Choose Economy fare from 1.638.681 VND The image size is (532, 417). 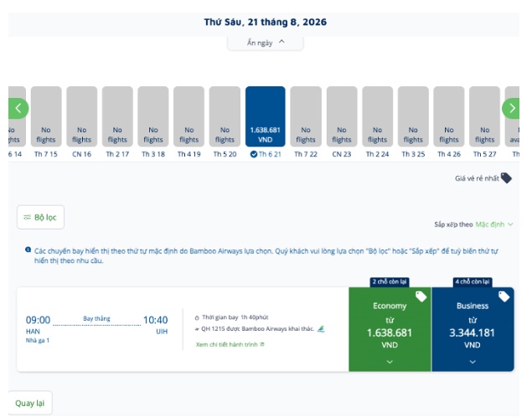coord(390,330)
